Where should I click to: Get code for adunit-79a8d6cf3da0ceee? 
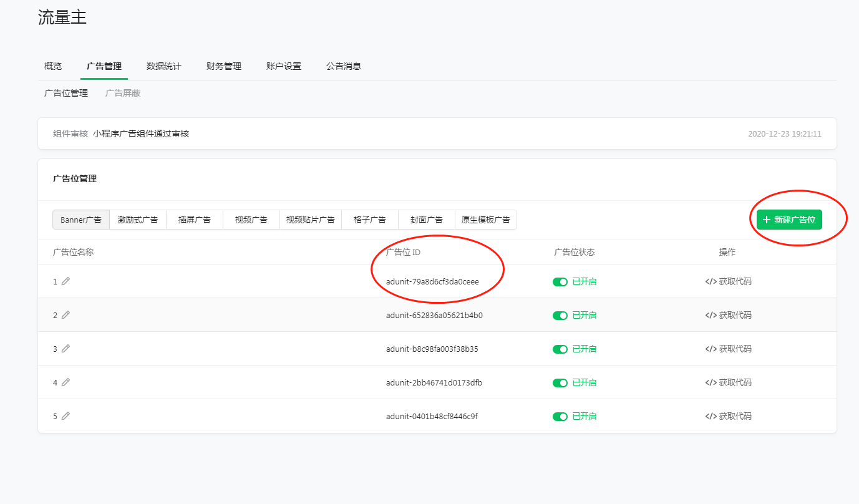click(x=728, y=281)
